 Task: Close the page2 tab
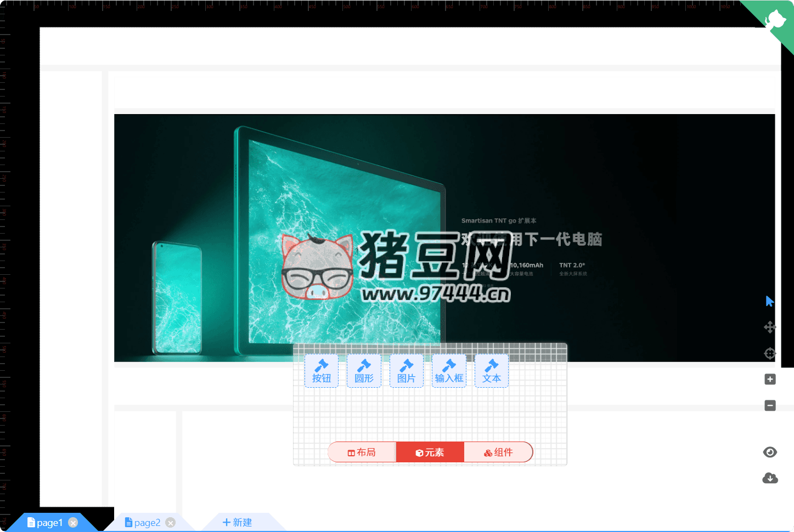[170, 523]
